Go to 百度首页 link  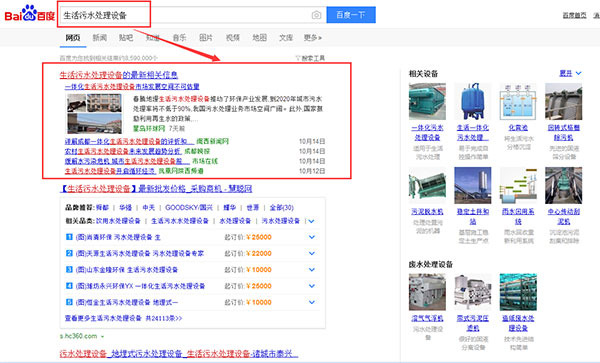tap(574, 15)
